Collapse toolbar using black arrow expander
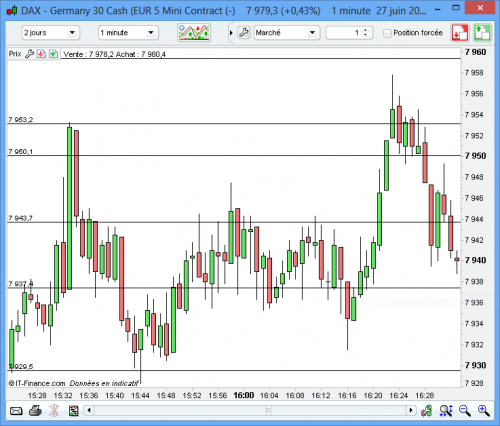This screenshot has width=500, height=426. (x=231, y=33)
